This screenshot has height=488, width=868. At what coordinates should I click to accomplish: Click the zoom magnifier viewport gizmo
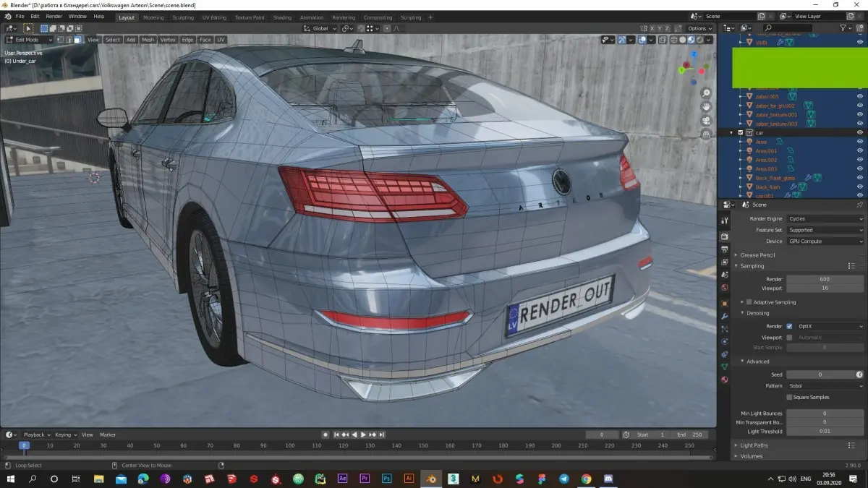[706, 93]
